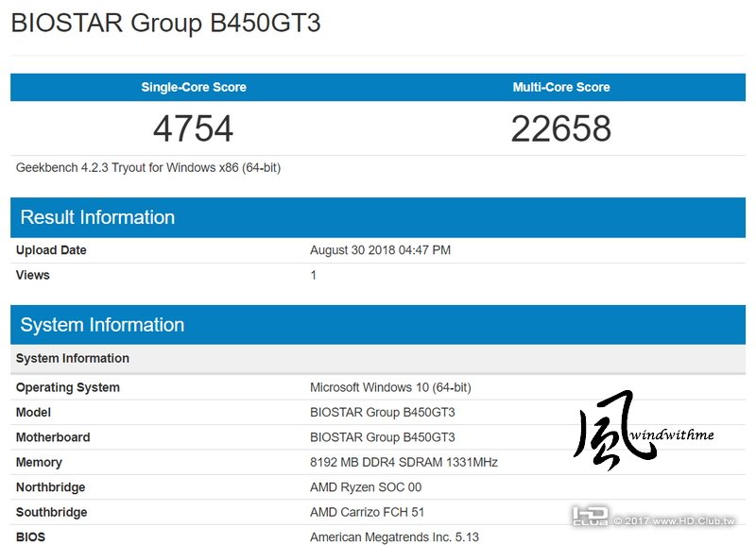Click the Views row label
Image resolution: width=756 pixels, height=545 pixels.
coord(33,275)
